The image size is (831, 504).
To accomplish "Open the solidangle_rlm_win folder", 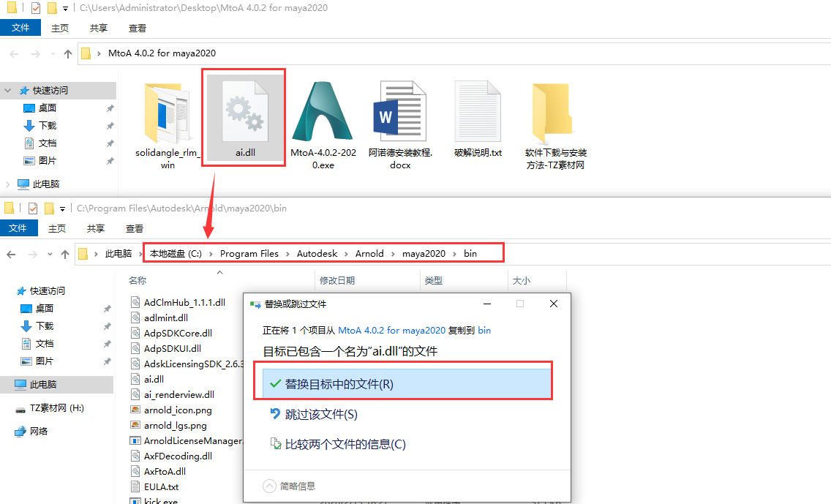I will (168, 126).
